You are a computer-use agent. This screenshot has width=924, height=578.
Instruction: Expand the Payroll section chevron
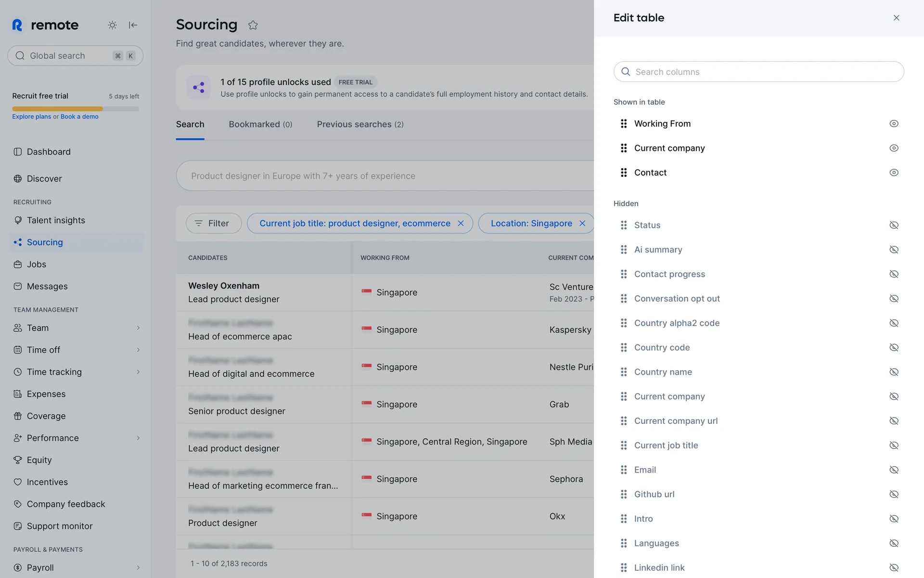(138, 567)
